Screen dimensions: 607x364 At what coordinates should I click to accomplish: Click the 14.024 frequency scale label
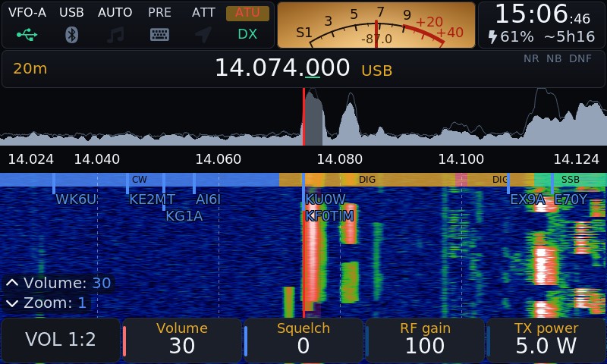(x=30, y=159)
